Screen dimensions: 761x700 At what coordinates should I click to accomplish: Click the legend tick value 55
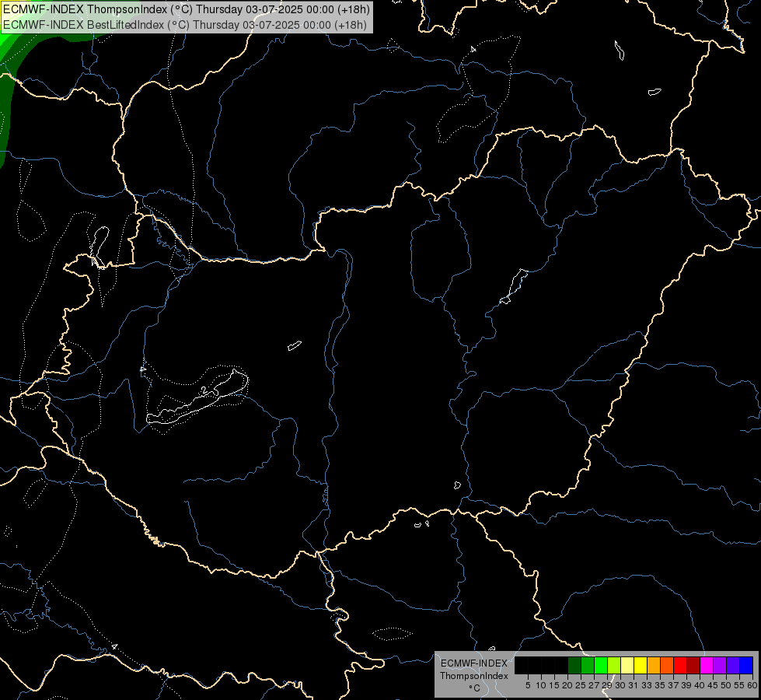coord(740,685)
